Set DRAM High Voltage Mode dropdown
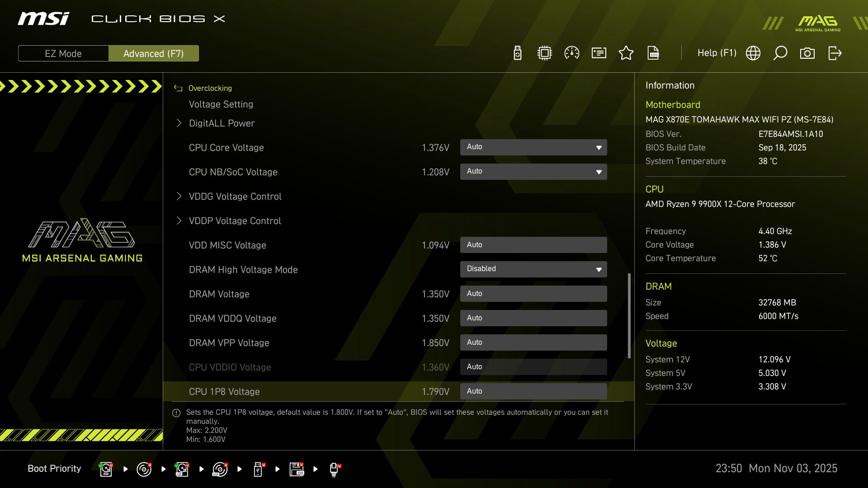This screenshot has height=488, width=868. (533, 269)
